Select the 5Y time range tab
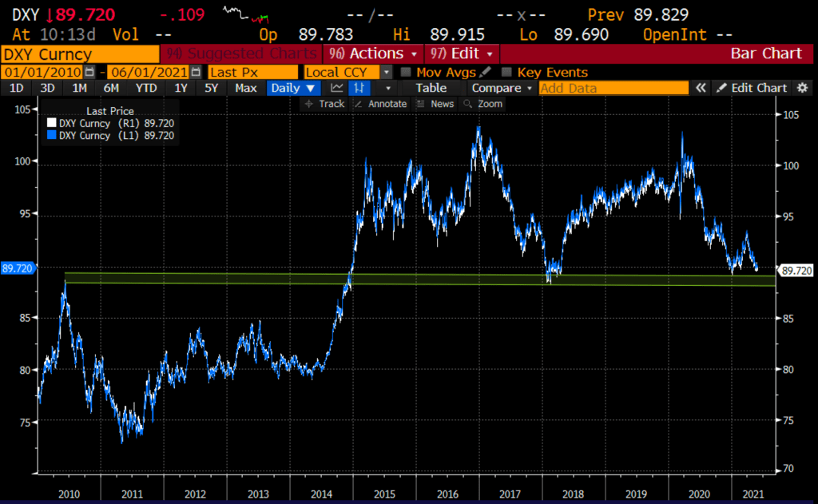 [x=211, y=88]
